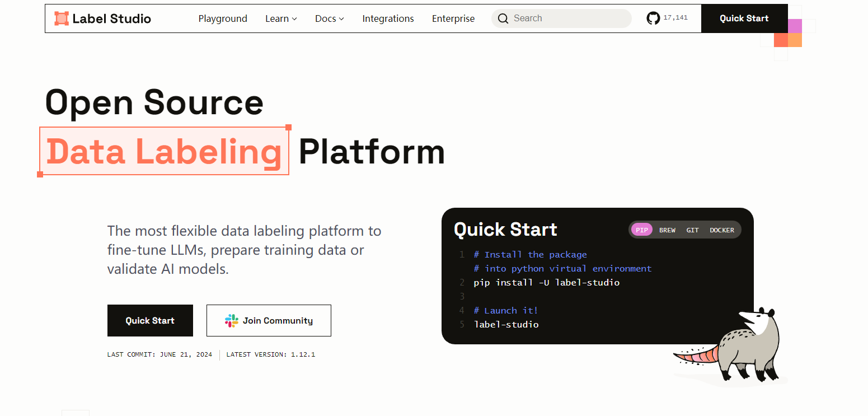Image resolution: width=868 pixels, height=416 pixels.
Task: Click the '# into python virtual environment' comment
Action: [562, 269]
